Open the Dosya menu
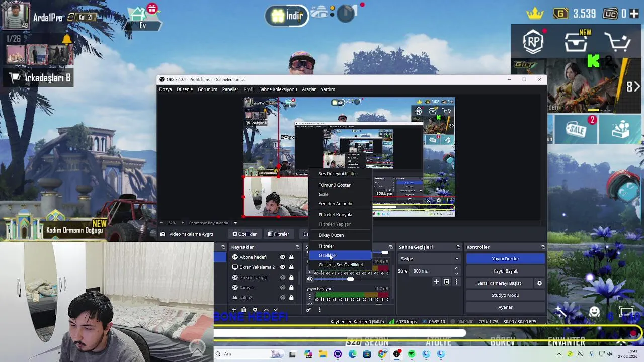 [166, 89]
